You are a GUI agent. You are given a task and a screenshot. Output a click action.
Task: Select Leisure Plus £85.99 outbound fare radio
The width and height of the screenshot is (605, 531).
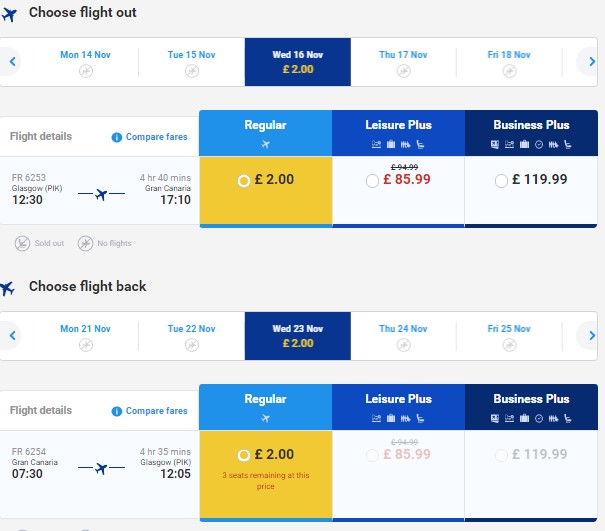(372, 181)
